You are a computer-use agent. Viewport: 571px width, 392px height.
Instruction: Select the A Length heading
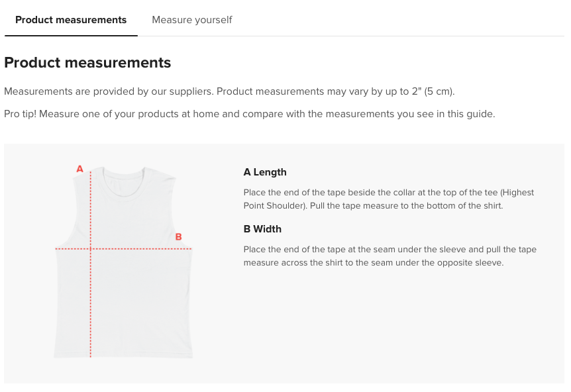click(265, 172)
